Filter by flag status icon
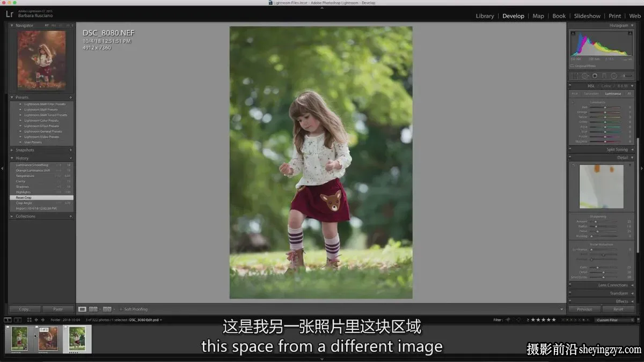644x362 pixels. point(508,320)
